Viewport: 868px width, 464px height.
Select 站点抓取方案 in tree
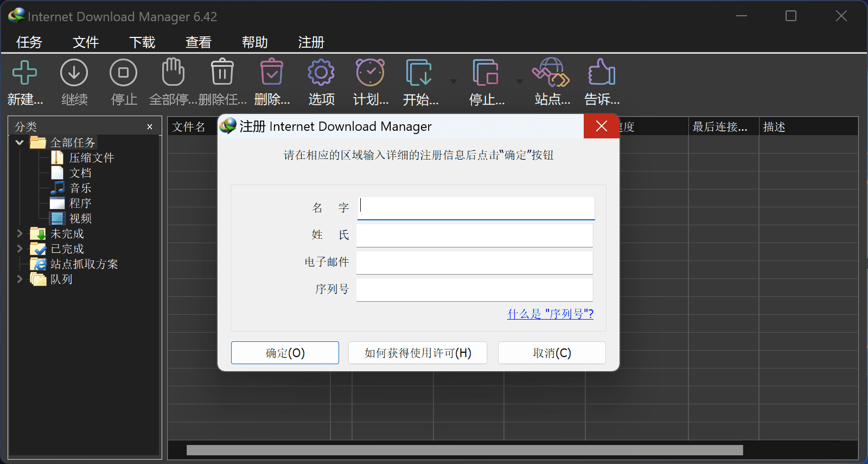[84, 264]
